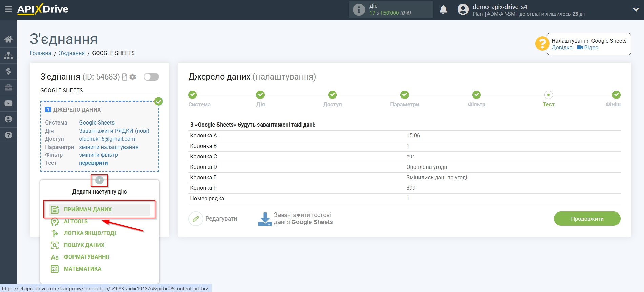Click the Колонка A value 15.06

click(413, 135)
